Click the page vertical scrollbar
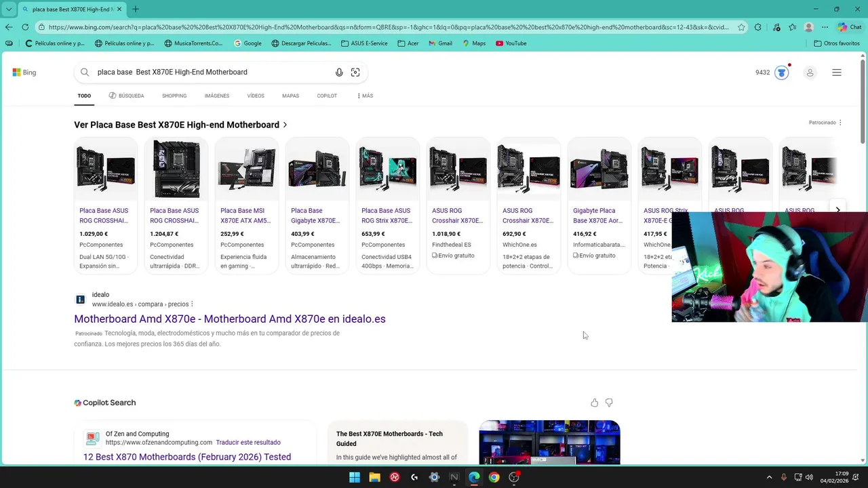This screenshot has width=868, height=488. [x=863, y=102]
